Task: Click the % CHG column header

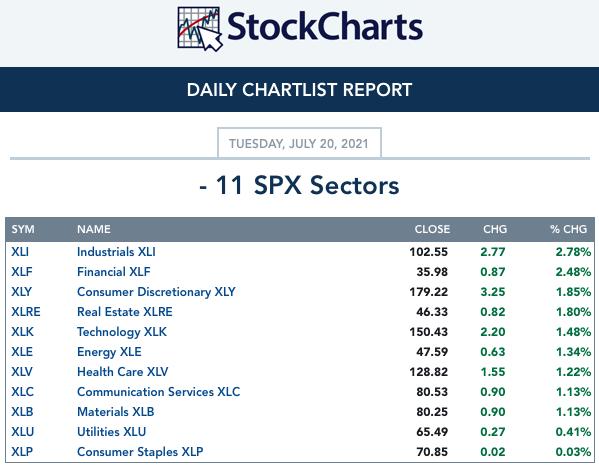Action: pyautogui.click(x=568, y=229)
